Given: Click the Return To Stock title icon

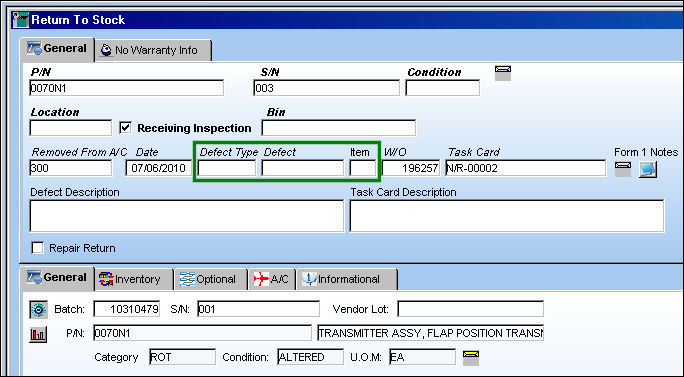Looking at the screenshot, I should [21, 20].
